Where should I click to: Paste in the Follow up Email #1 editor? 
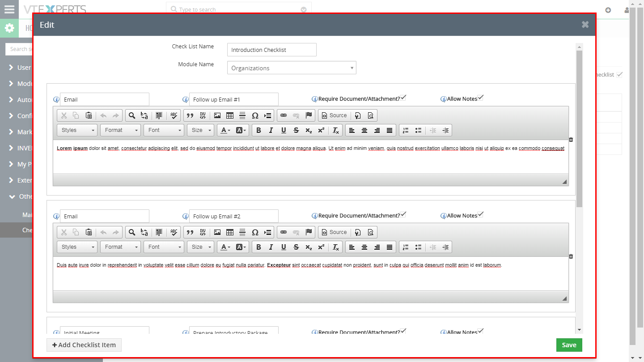pyautogui.click(x=89, y=115)
